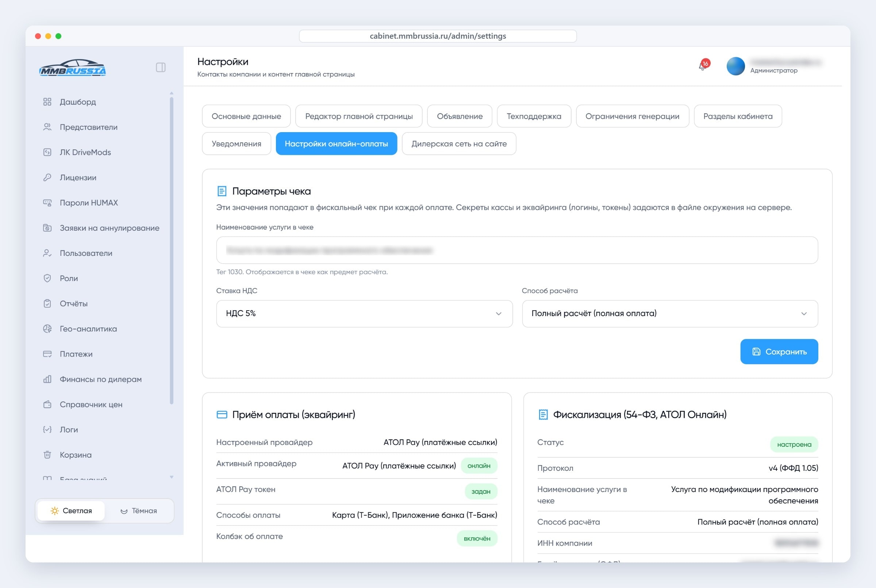
Task: Open Дашборд from the sidebar icon
Action: [x=47, y=101]
